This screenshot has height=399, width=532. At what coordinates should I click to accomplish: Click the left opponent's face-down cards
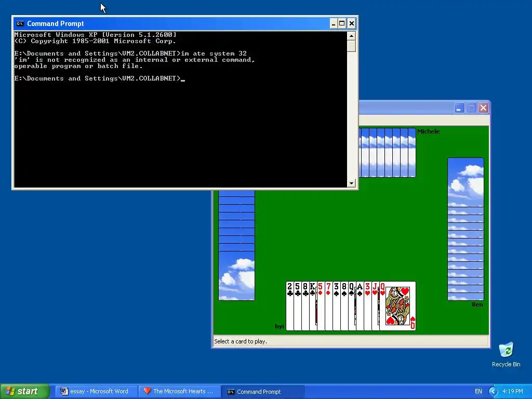pos(236,245)
